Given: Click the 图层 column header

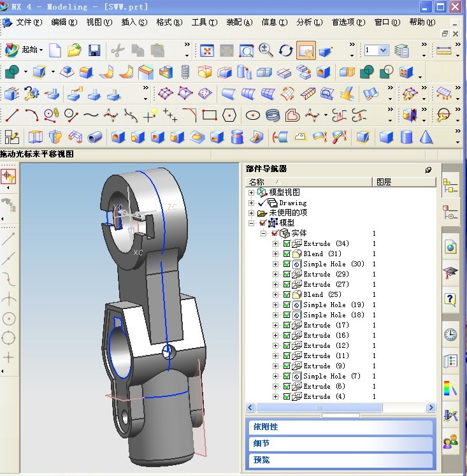Looking at the screenshot, I should [x=404, y=182].
